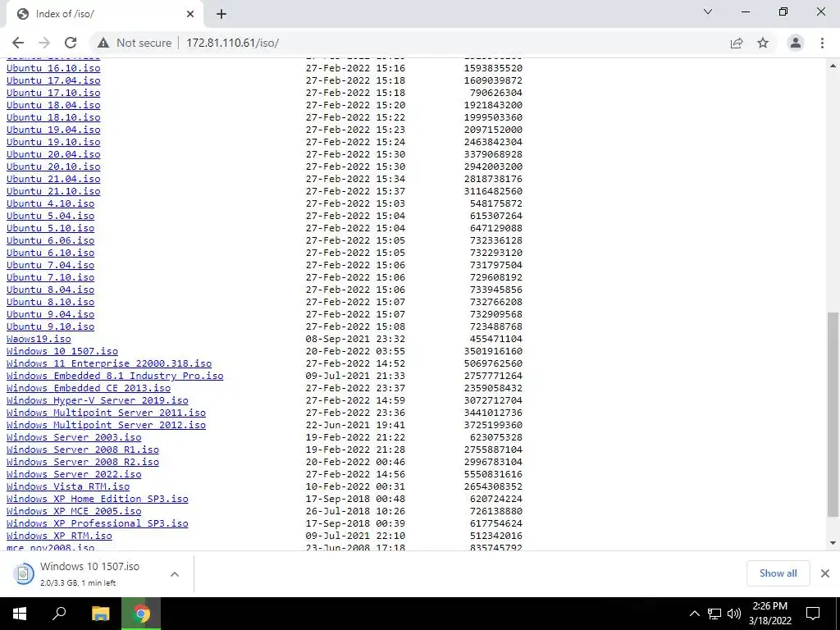Download Ubuntu 19.04.iso

pos(53,130)
